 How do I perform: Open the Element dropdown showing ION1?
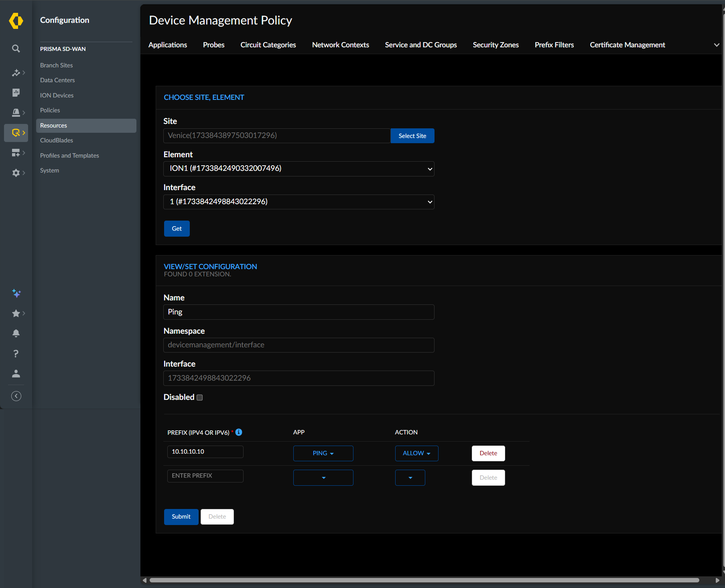coord(299,169)
